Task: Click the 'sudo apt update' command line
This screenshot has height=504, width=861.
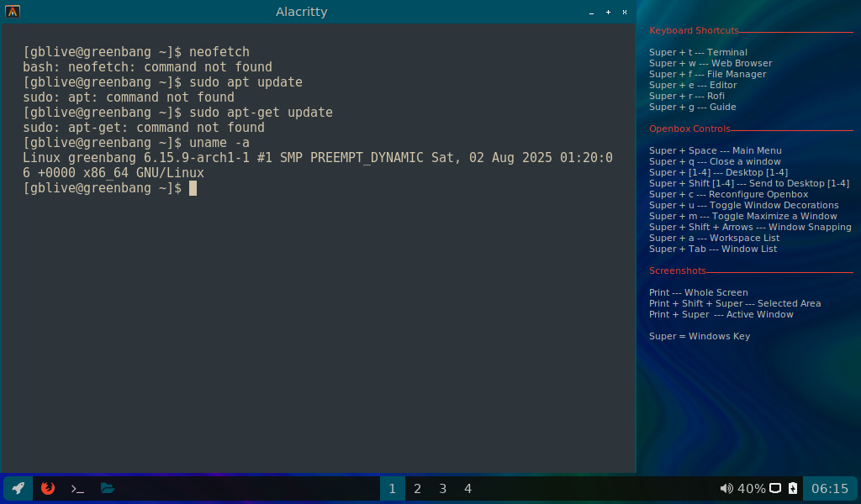Action: click(x=162, y=82)
